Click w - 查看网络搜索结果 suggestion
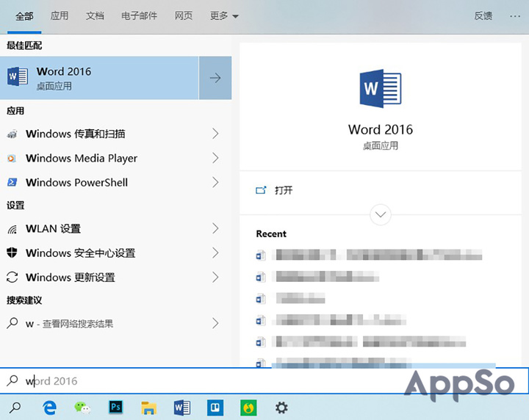Viewport: 529px width, 420px height. (x=69, y=324)
